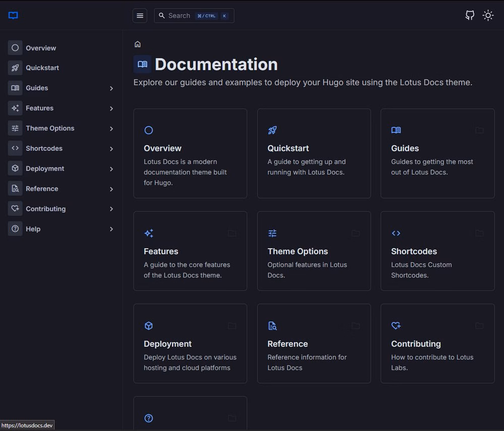Click the sidebar Theme Options sliders icon

(15, 128)
